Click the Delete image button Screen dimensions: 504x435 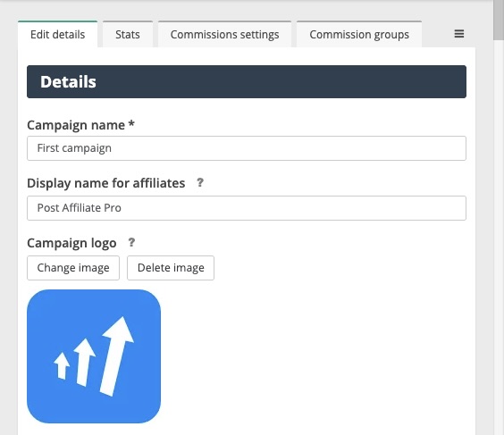[x=171, y=268]
